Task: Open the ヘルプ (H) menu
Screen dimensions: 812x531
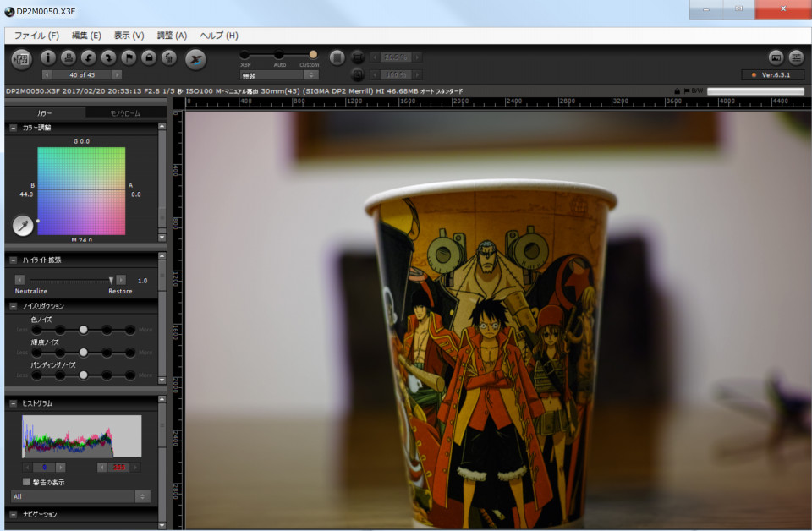Action: pyautogui.click(x=219, y=36)
